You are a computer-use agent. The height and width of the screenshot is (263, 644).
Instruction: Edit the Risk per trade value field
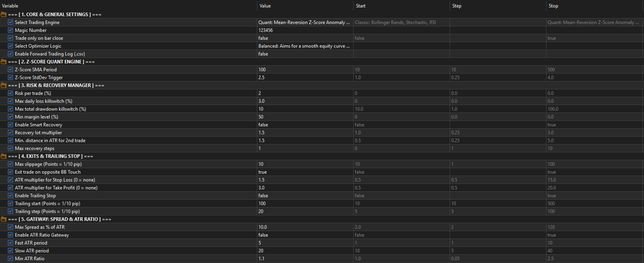tap(304, 93)
